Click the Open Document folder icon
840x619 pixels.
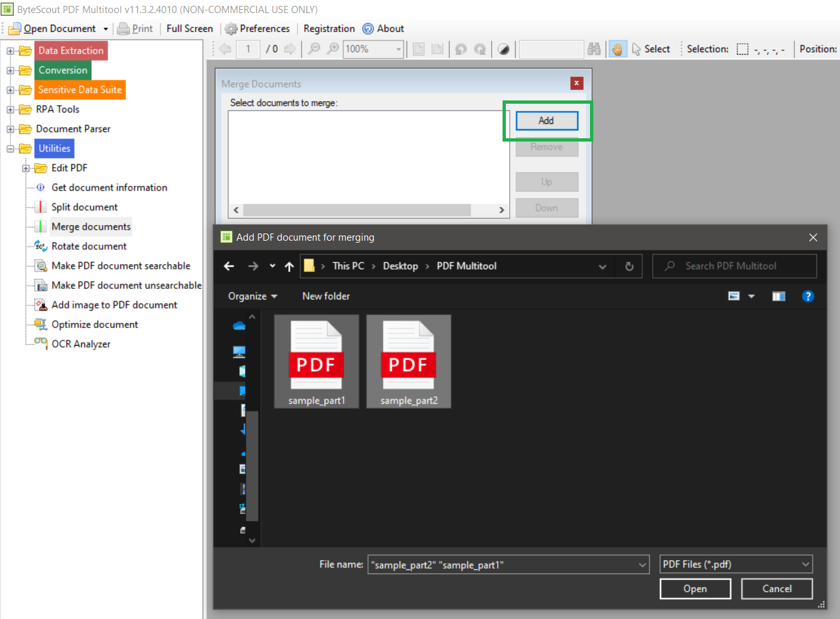[14, 29]
